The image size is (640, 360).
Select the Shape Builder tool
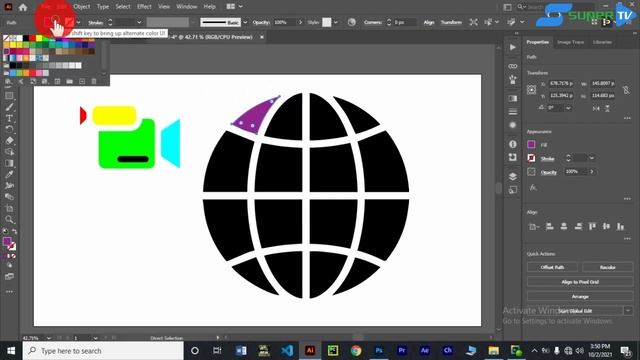point(9,151)
